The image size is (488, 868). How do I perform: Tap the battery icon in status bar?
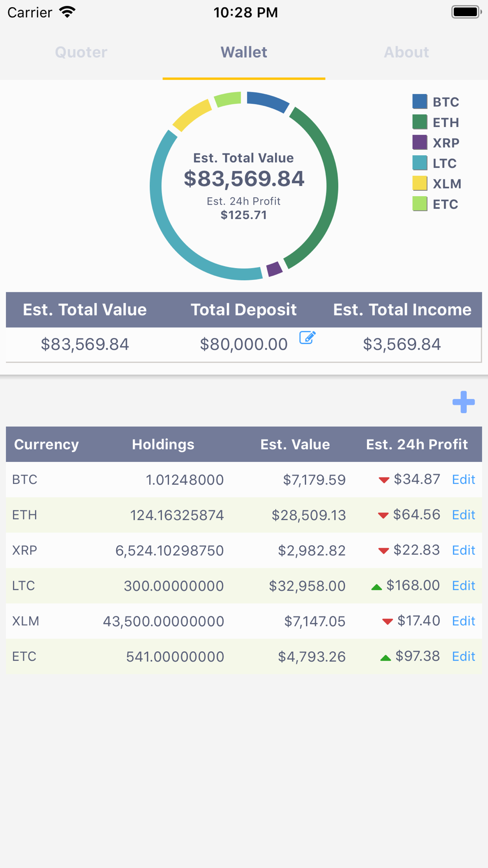(466, 12)
